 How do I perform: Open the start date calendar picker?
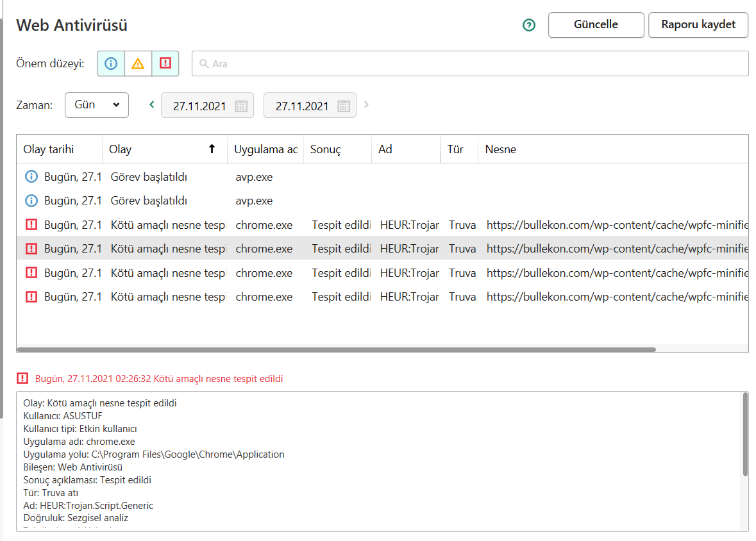[241, 106]
